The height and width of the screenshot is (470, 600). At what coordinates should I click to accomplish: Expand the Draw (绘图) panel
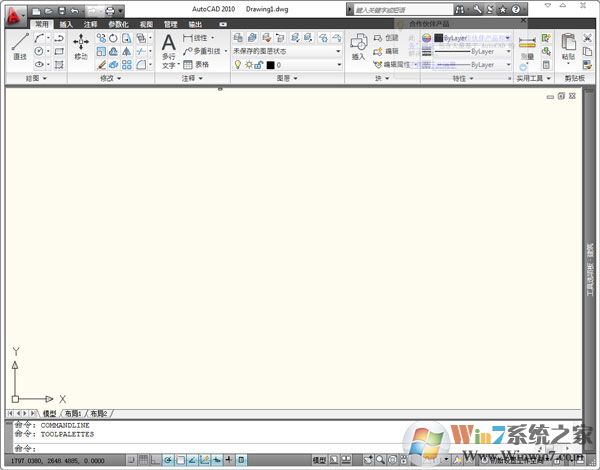point(36,78)
